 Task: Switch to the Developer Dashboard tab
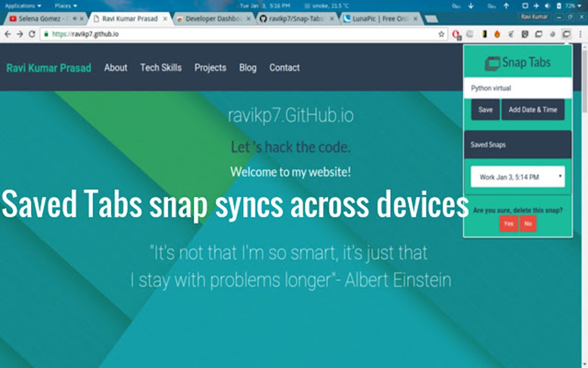pyautogui.click(x=213, y=18)
